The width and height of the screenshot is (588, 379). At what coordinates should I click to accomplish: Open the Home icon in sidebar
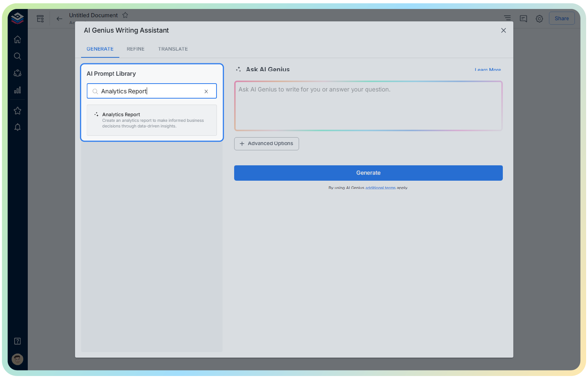[17, 39]
